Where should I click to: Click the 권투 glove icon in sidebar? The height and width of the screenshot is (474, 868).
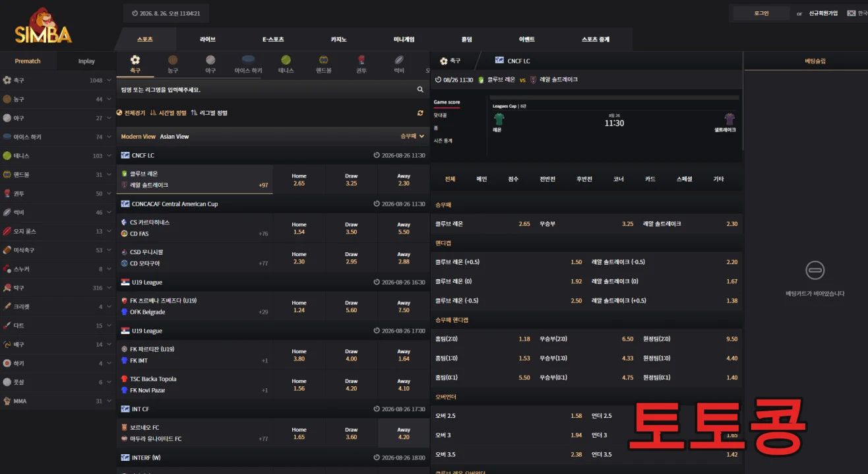coord(7,193)
